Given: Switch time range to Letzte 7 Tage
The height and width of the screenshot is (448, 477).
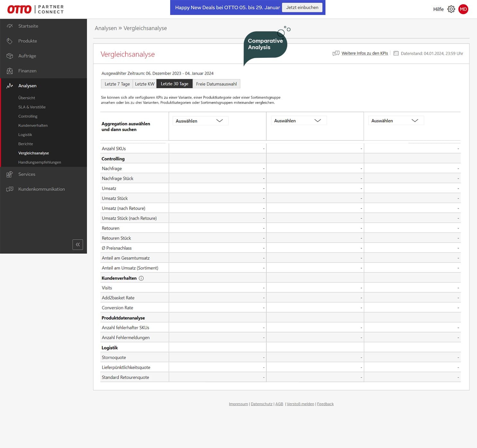Looking at the screenshot, I should [117, 84].
